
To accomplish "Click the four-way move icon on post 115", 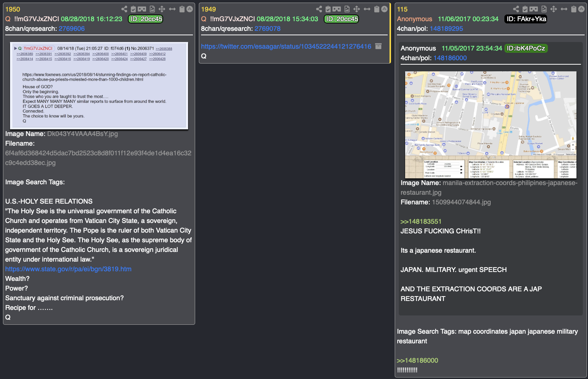I will pos(553,9).
